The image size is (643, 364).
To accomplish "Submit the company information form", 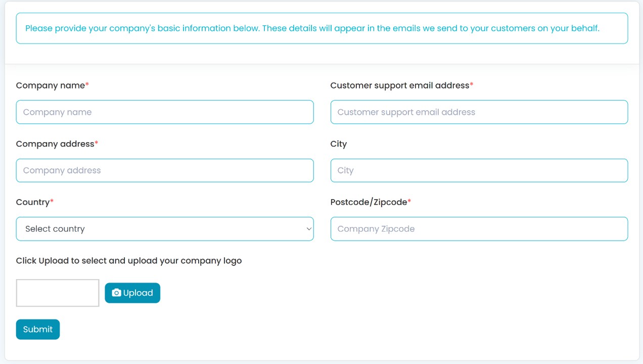I will click(38, 329).
